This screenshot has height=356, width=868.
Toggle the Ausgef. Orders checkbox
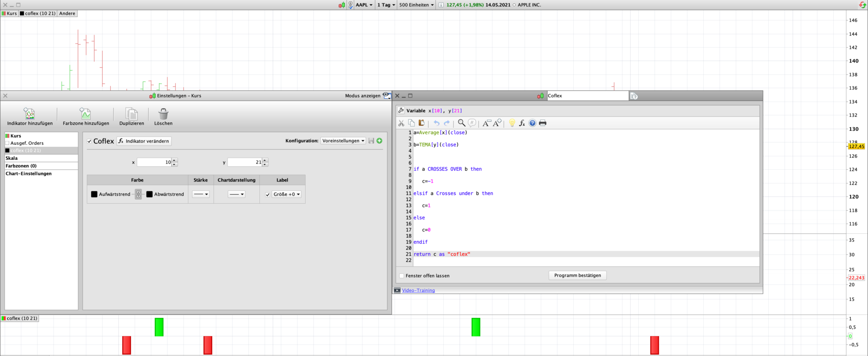(x=7, y=143)
